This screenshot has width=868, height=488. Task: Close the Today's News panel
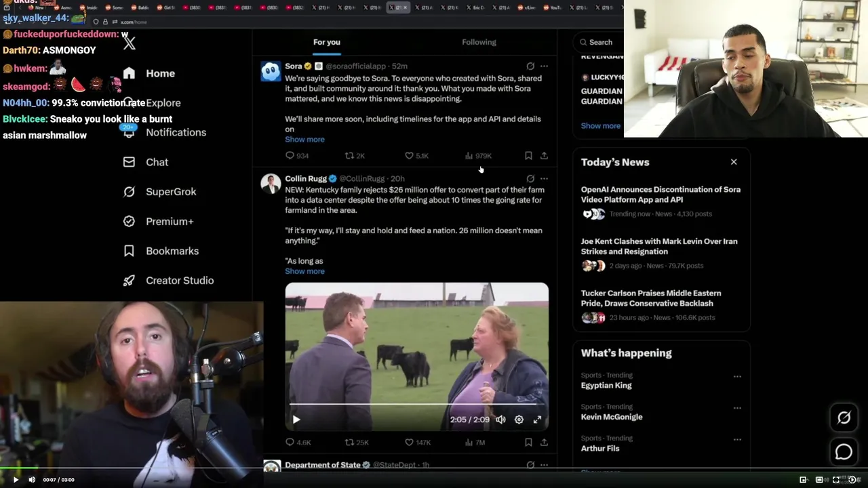pyautogui.click(x=734, y=162)
